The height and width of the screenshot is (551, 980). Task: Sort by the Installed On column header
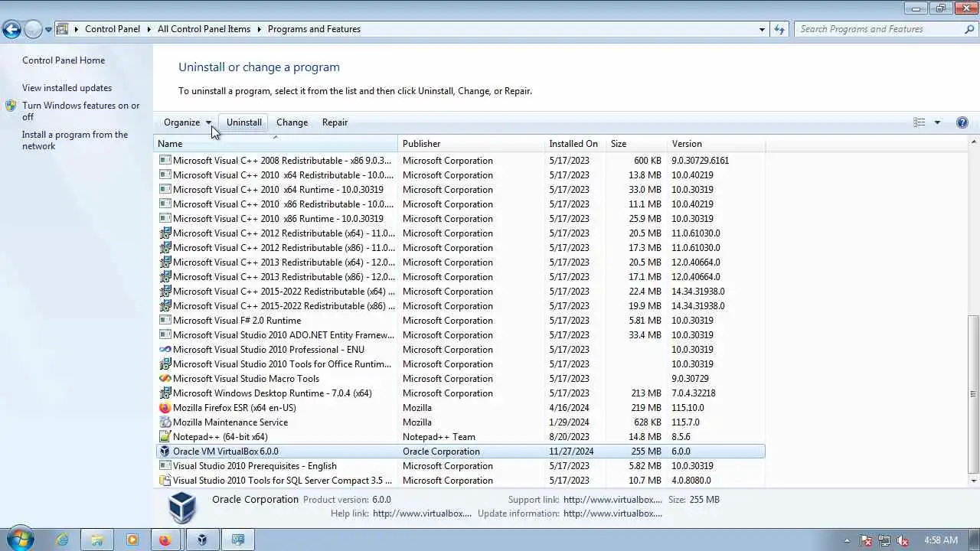click(x=576, y=144)
